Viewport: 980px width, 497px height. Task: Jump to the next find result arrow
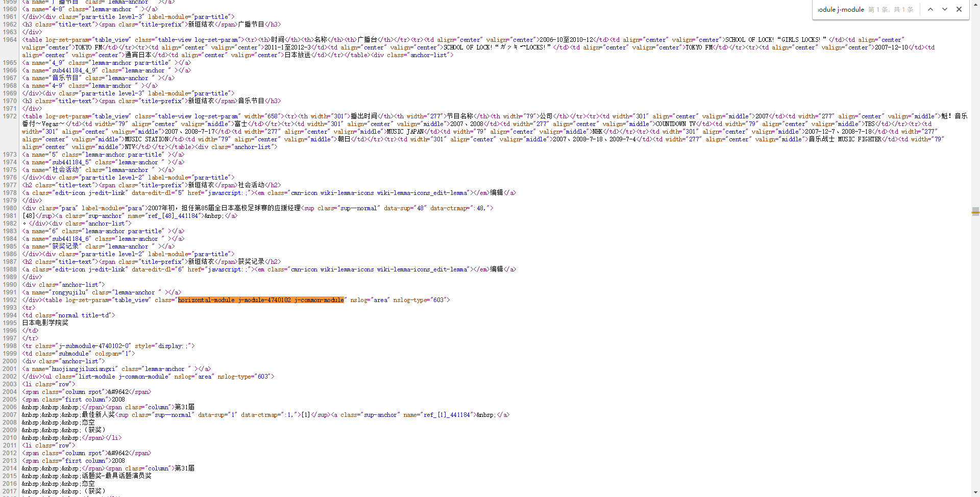[x=945, y=9]
